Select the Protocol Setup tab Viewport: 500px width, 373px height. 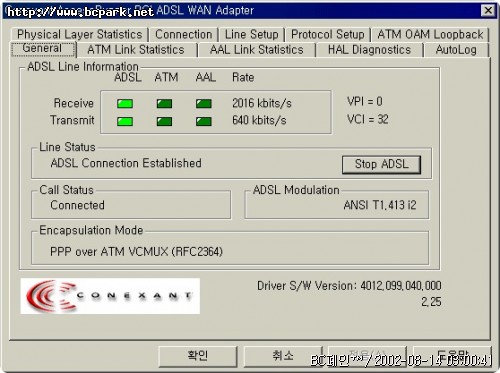[328, 34]
